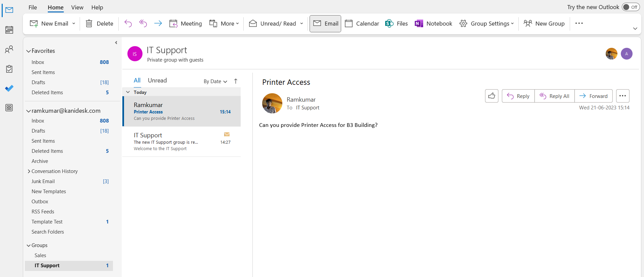Open more actions menu in reading pane
The width and height of the screenshot is (644, 277).
point(622,96)
